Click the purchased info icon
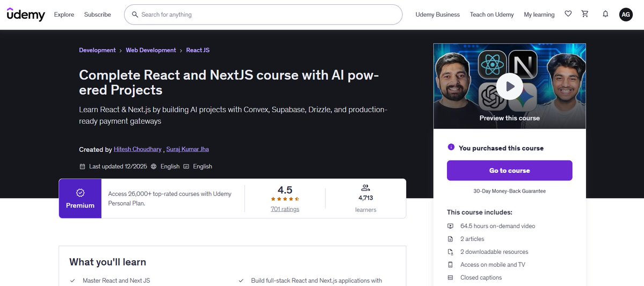The height and width of the screenshot is (286, 644). pos(451,147)
